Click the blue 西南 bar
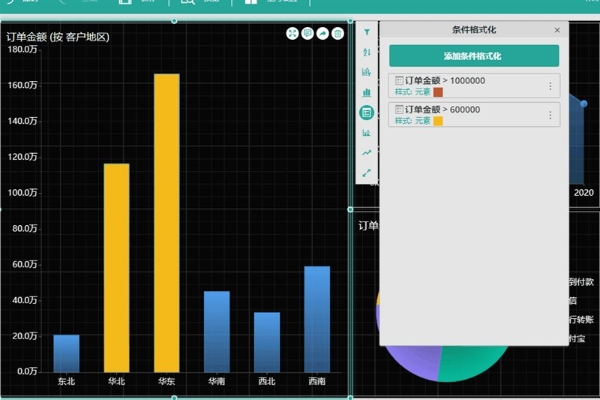This screenshot has width=600, height=400. click(x=317, y=319)
